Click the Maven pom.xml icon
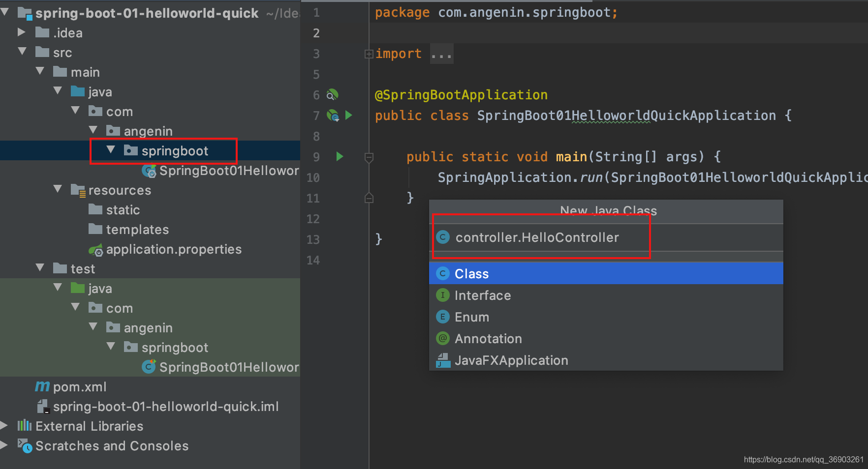Viewport: 868px width, 469px height. 42,386
